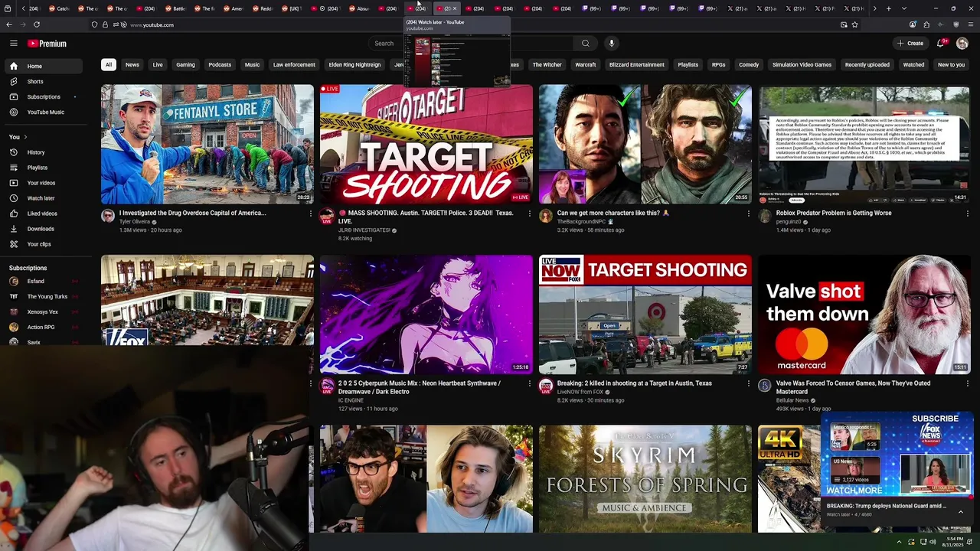Click the search magnifier button
Image resolution: width=980 pixels, height=551 pixels.
[x=586, y=44]
